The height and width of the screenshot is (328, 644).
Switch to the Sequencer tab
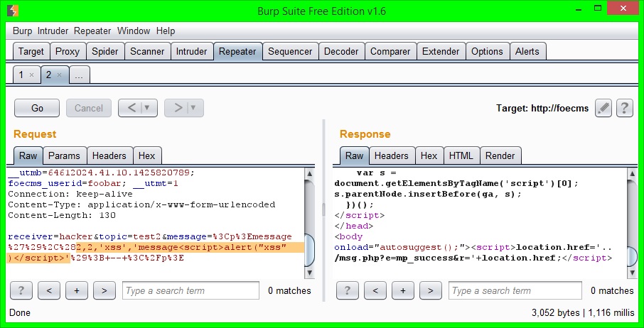290,52
